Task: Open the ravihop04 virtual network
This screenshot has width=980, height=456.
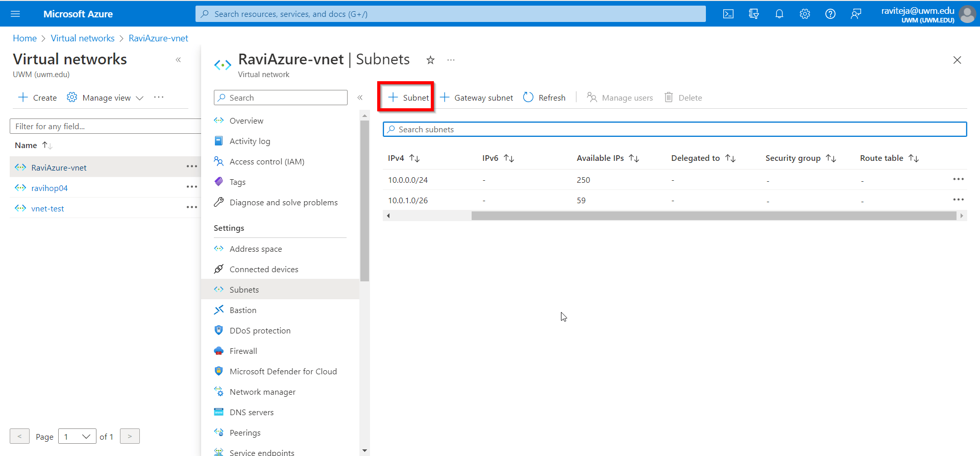Action: tap(50, 188)
